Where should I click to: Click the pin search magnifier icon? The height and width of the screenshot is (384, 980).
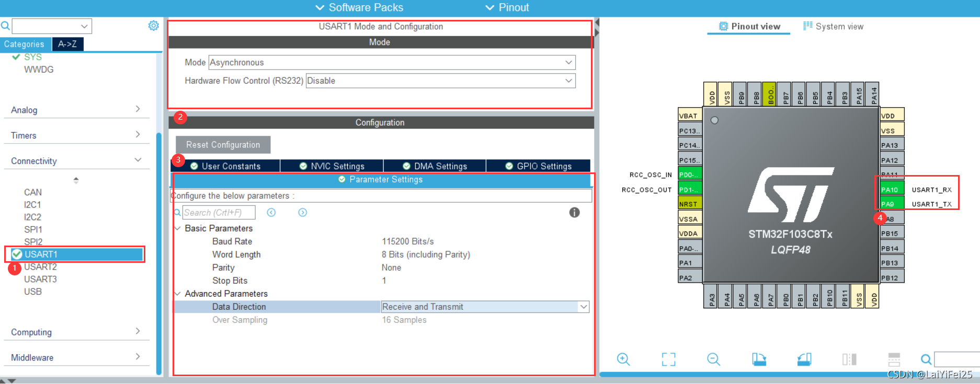[926, 359]
